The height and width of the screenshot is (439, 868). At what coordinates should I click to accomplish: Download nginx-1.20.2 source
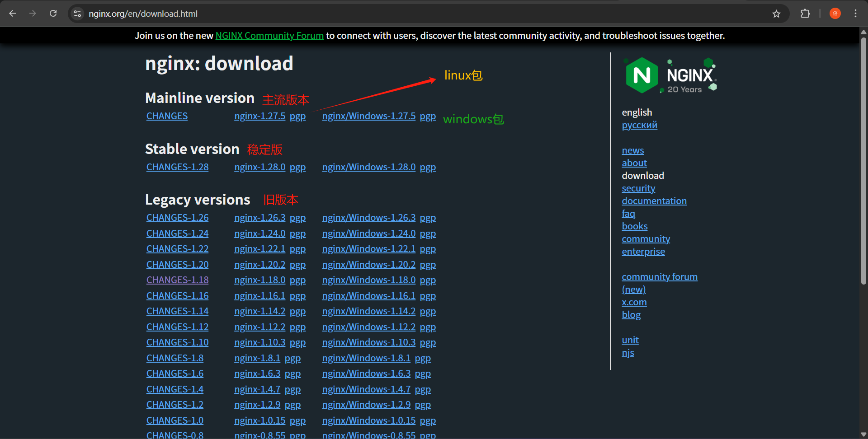(x=260, y=265)
